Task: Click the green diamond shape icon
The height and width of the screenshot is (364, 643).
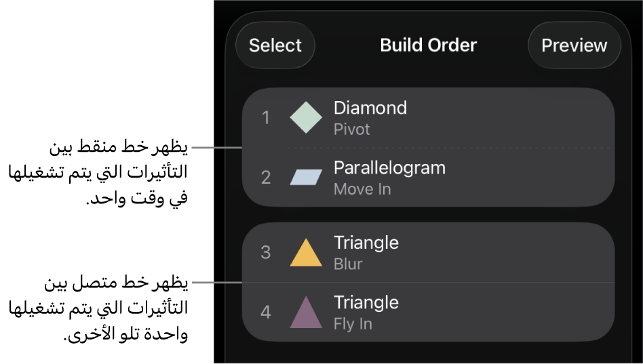Action: point(306,118)
